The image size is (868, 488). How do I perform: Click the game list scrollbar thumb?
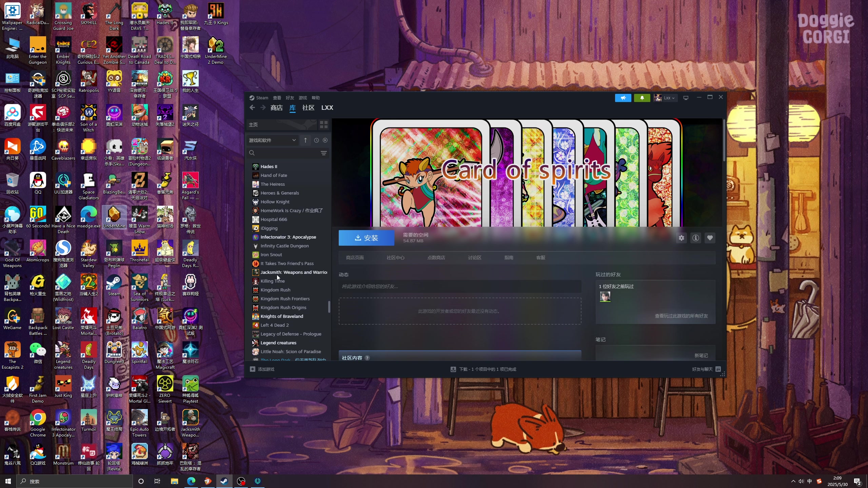coord(329,307)
